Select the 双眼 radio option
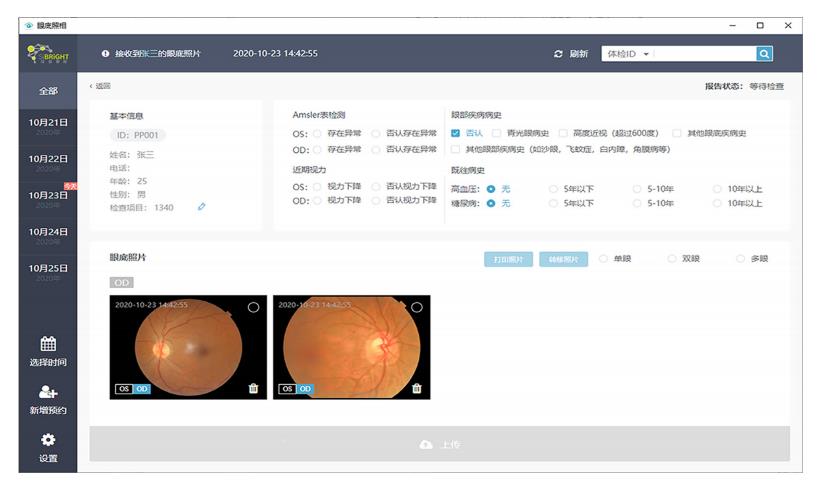Viewport: 835px width, 486px height. (672, 259)
